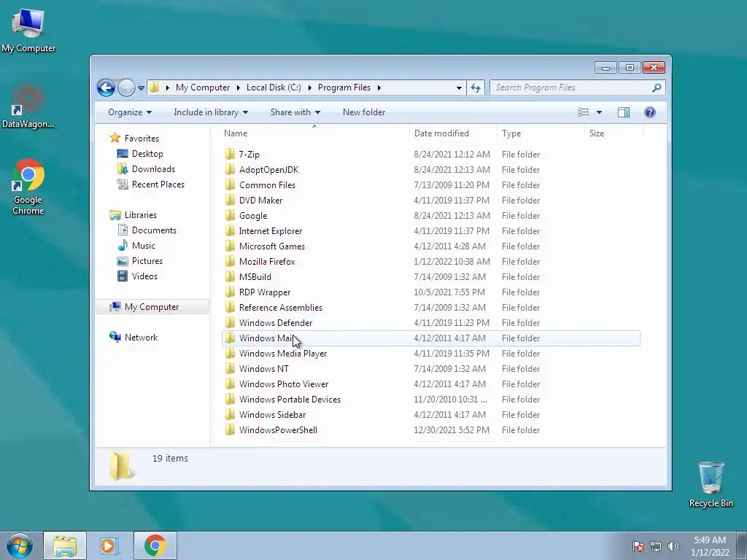Open the Include in library menu
The height and width of the screenshot is (560, 747).
coord(211,112)
